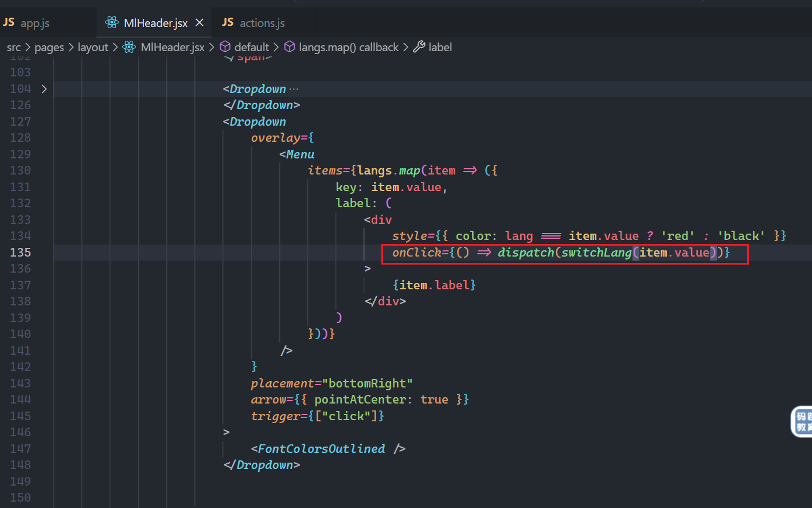
Task: Open the pages breadcrumb
Action: 49,47
